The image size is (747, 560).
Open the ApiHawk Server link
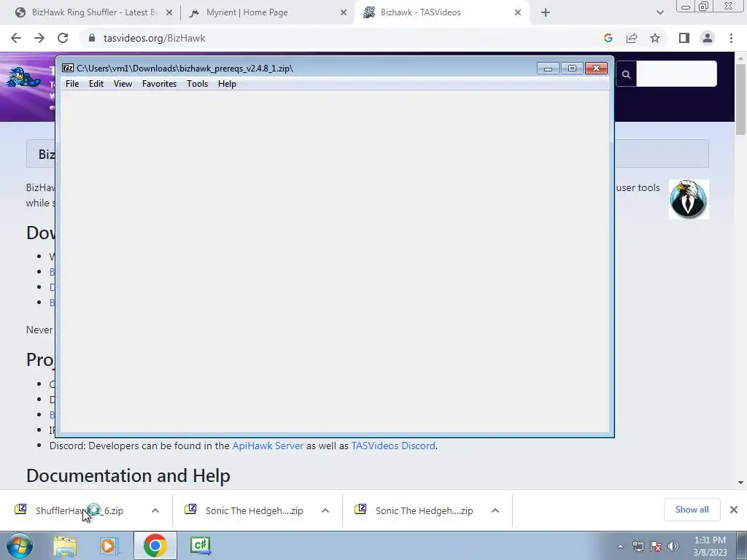coord(268,446)
